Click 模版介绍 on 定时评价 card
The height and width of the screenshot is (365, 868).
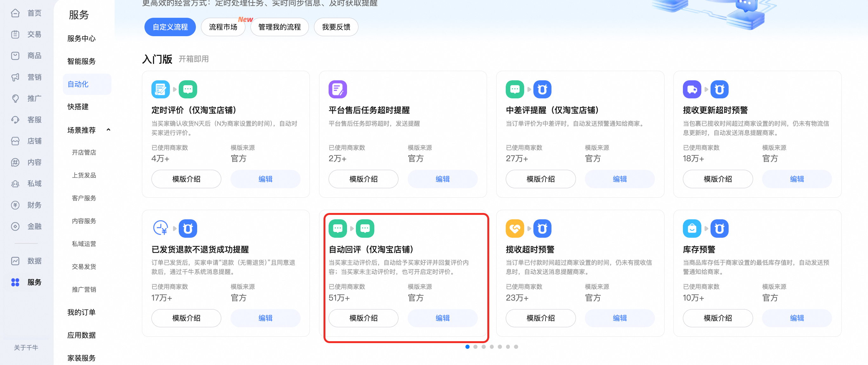click(186, 179)
